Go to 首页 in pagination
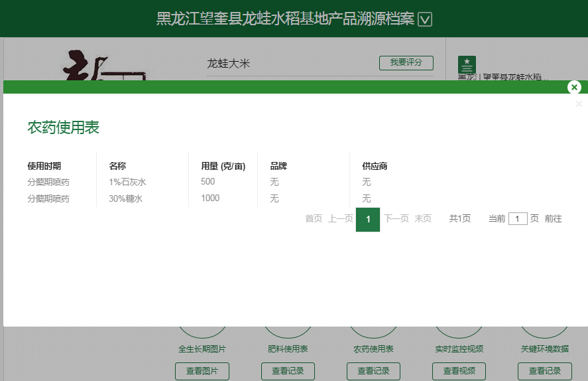Viewport: 588px width, 381px height. pyautogui.click(x=314, y=219)
